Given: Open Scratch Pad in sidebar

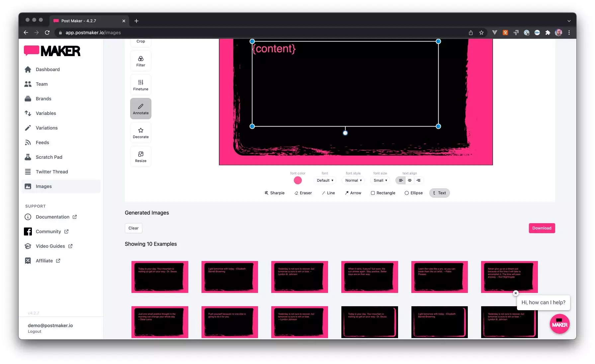Looking at the screenshot, I should coord(61,157).
